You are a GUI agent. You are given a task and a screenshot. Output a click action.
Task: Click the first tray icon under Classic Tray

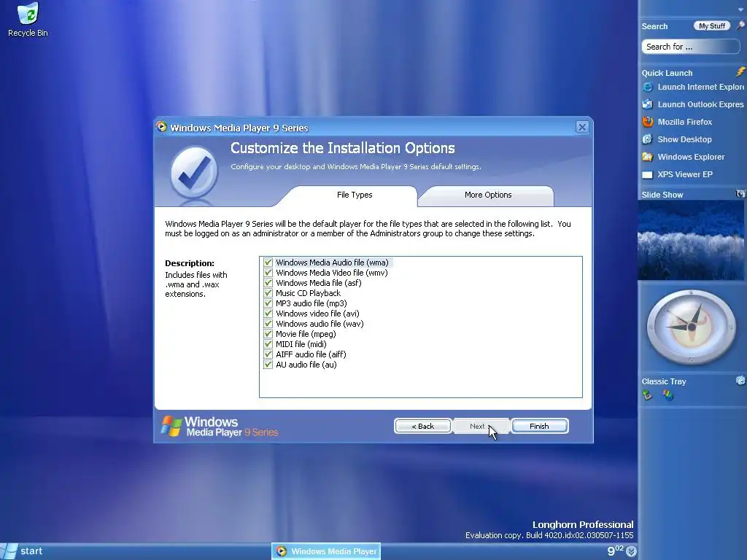[648, 395]
